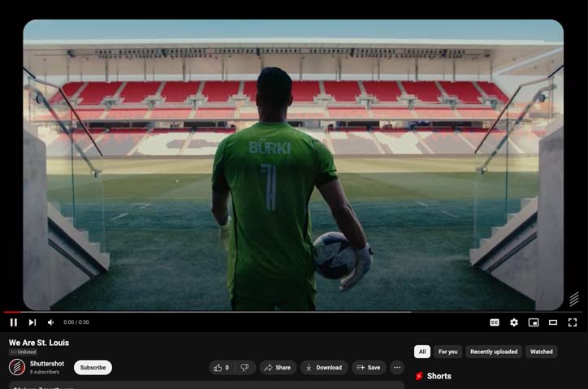588x389 pixels.
Task: Subscribe to the Shuttershot channel
Action: [93, 368]
